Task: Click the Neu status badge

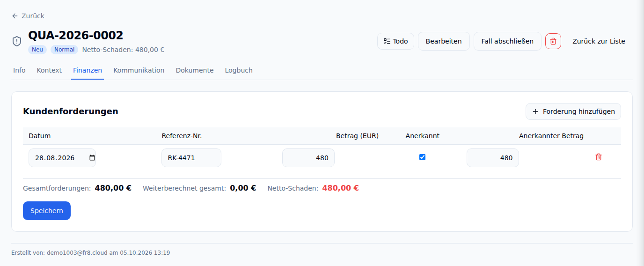Action: point(37,50)
